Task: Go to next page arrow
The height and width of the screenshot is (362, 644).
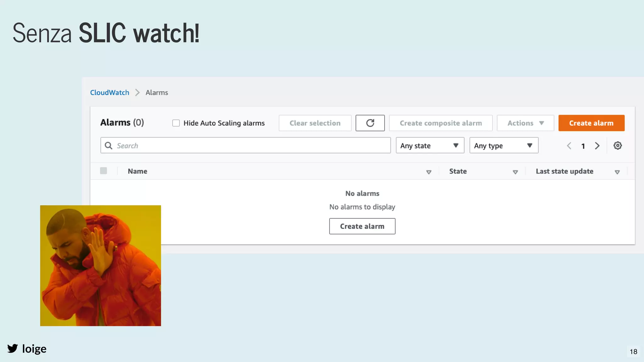Action: pyautogui.click(x=597, y=146)
